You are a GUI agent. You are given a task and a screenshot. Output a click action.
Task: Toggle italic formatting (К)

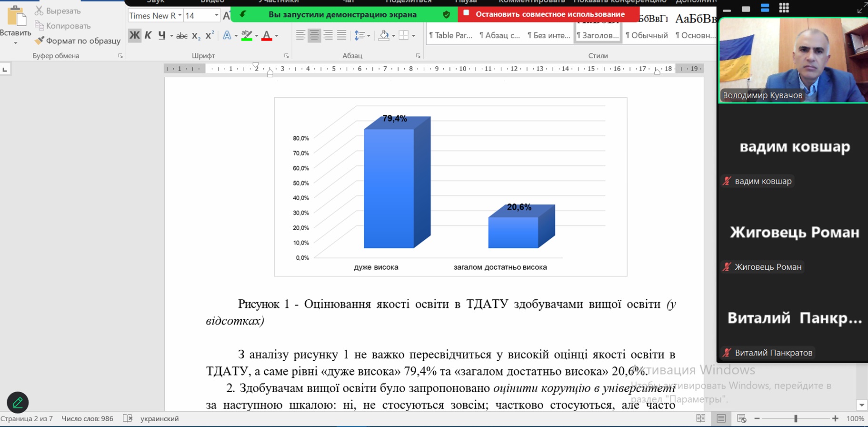point(148,35)
